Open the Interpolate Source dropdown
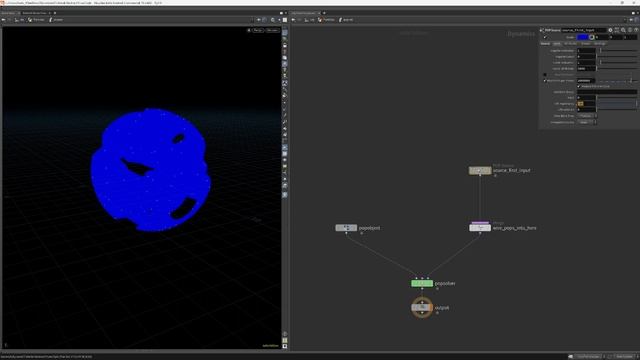Screen dimensions: 640x360 point(587,122)
